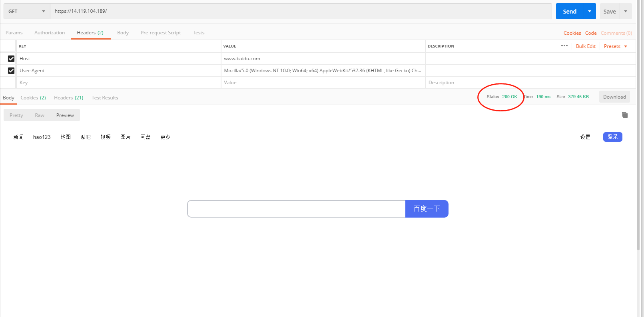
Task: Switch to response Headers (21) tab
Action: click(69, 98)
